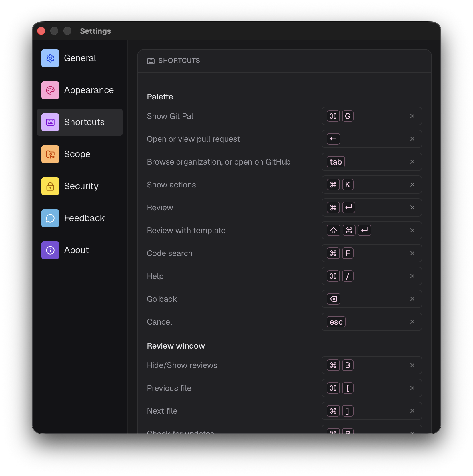Image resolution: width=473 pixels, height=476 pixels.
Task: Close the Settings window
Action: coord(41,31)
